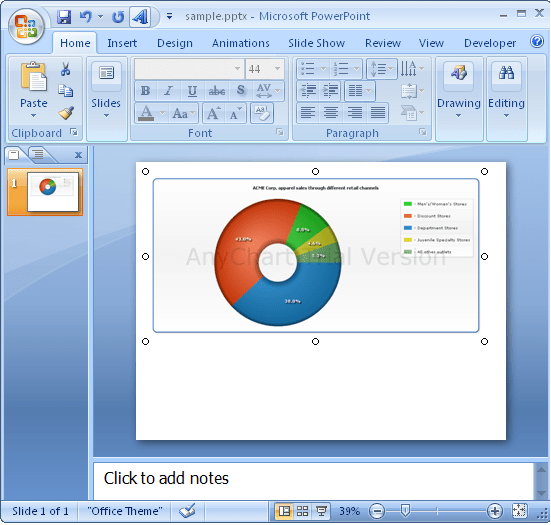This screenshot has width=551, height=525.
Task: Open font name combo box
Action: pyautogui.click(x=189, y=69)
